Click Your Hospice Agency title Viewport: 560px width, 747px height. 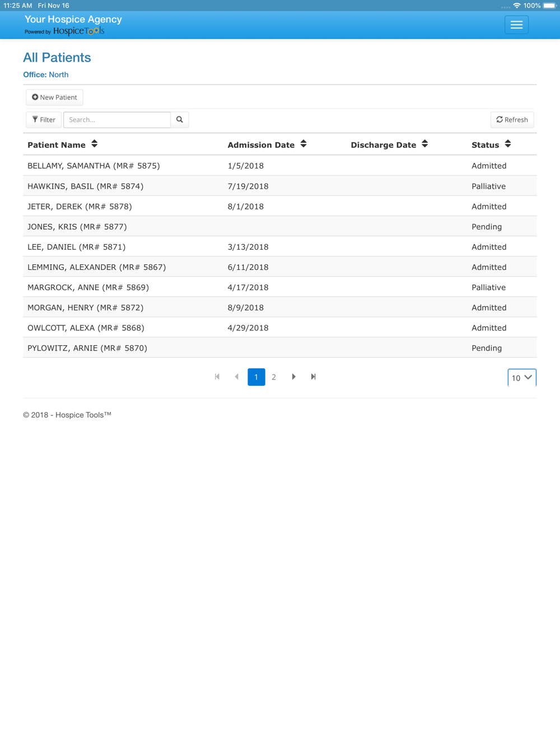coord(73,19)
